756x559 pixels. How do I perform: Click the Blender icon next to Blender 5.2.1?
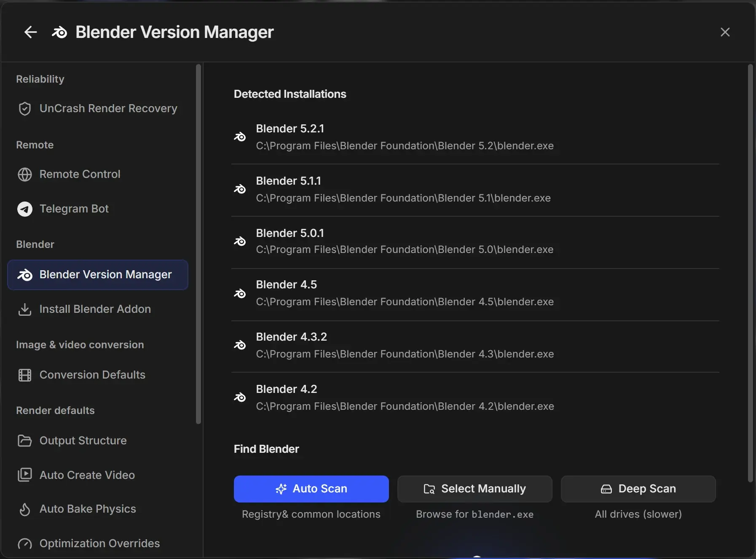point(240,137)
